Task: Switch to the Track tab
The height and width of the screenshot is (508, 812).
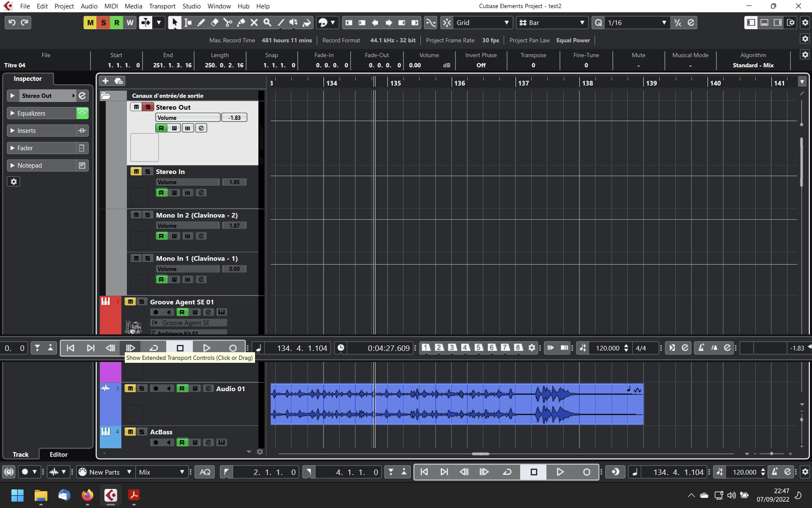Action: (20, 454)
